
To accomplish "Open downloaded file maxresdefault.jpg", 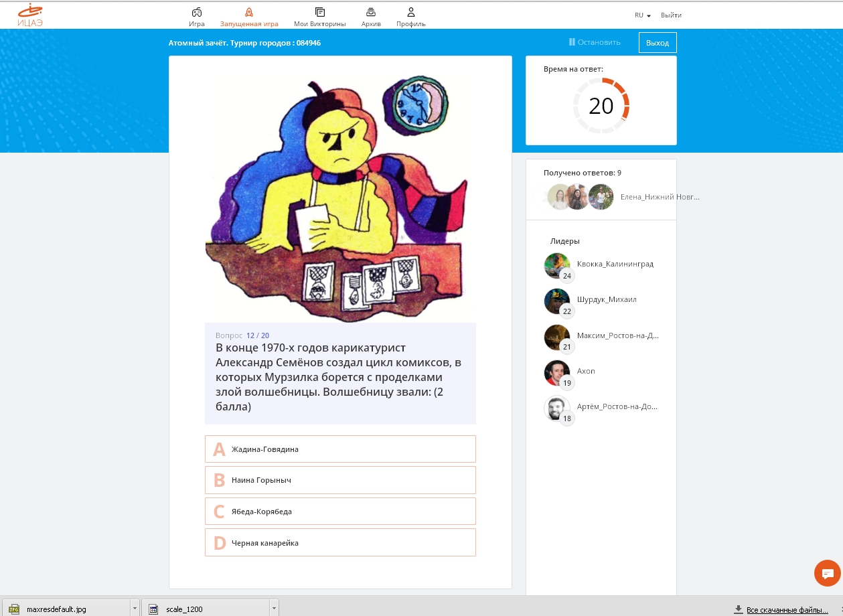I will pos(66,609).
